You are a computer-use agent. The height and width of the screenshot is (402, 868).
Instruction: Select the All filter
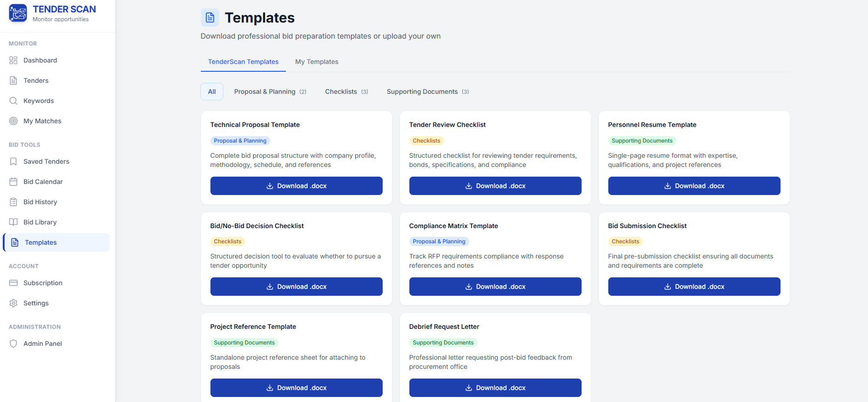pos(212,92)
